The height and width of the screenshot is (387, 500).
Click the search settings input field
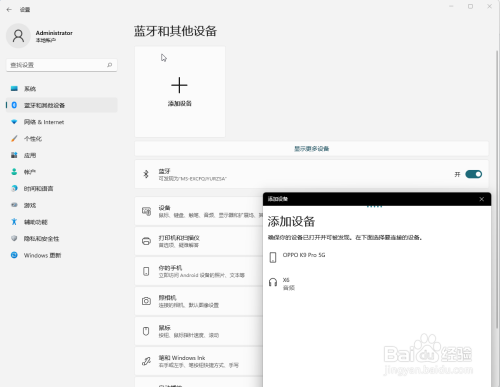click(62, 65)
